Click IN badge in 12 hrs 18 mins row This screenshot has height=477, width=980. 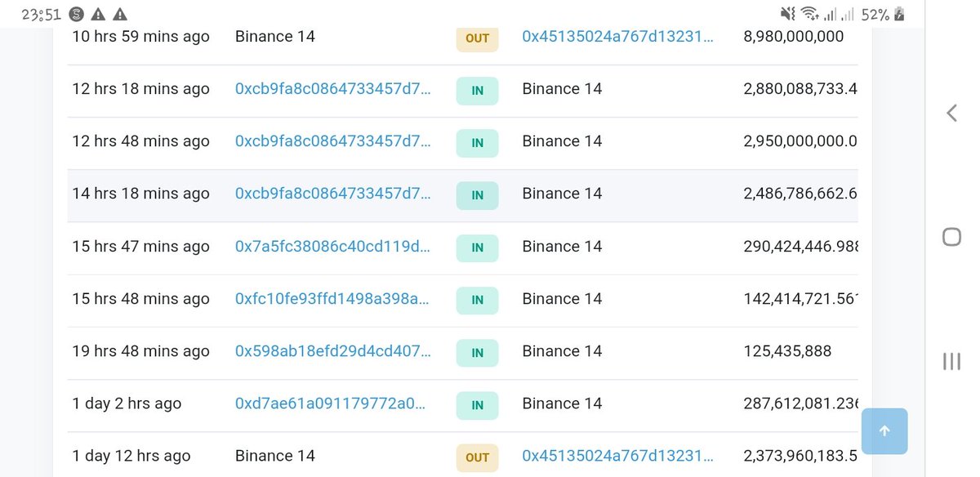(477, 91)
